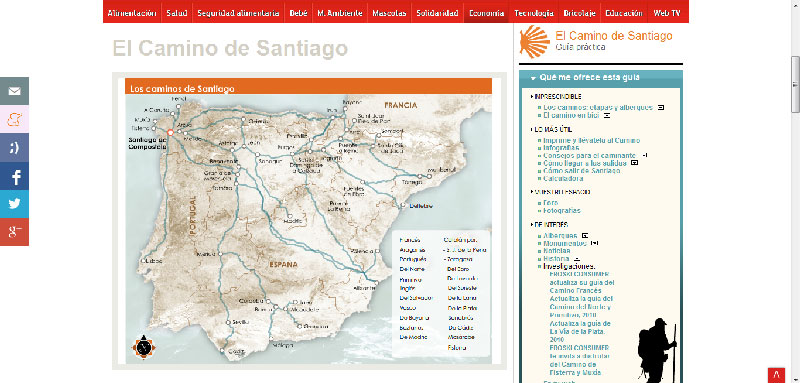Viewport: 800px width, 383px height.
Task: Open the Seguridad alimentaria menu item
Action: tap(238, 13)
